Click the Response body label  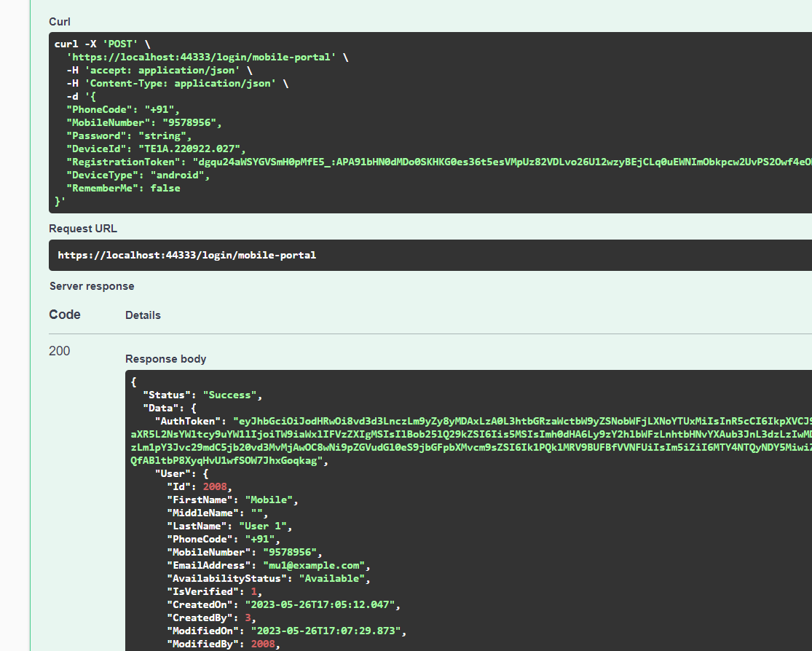tap(165, 359)
